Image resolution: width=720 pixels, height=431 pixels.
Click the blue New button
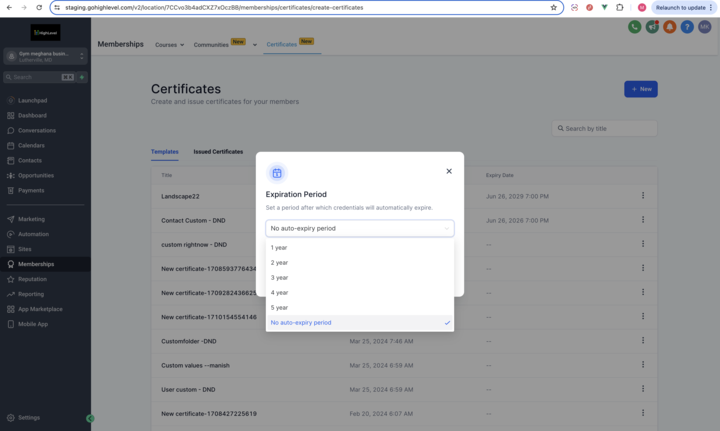pyautogui.click(x=641, y=89)
